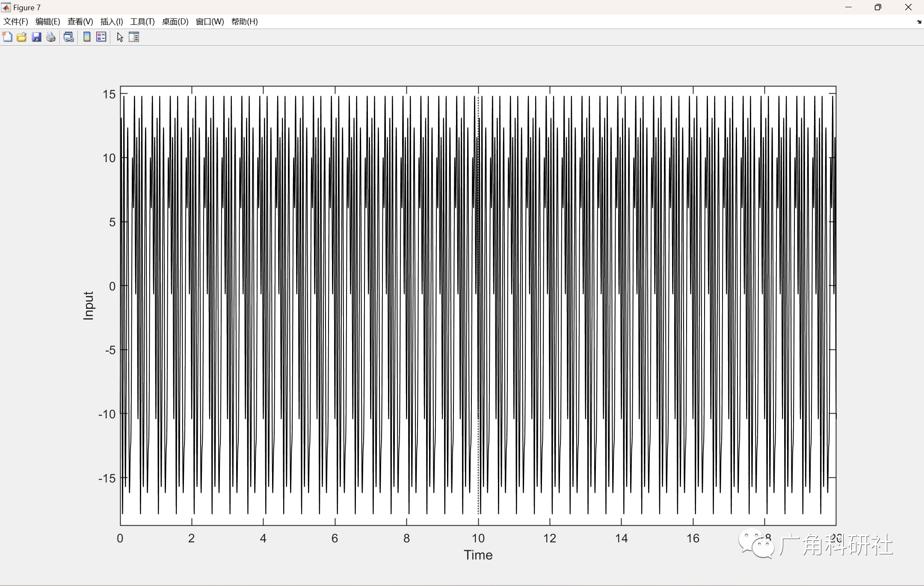Open the Property Inspector panel icon
Screen dimensions: 924x586
click(x=134, y=37)
